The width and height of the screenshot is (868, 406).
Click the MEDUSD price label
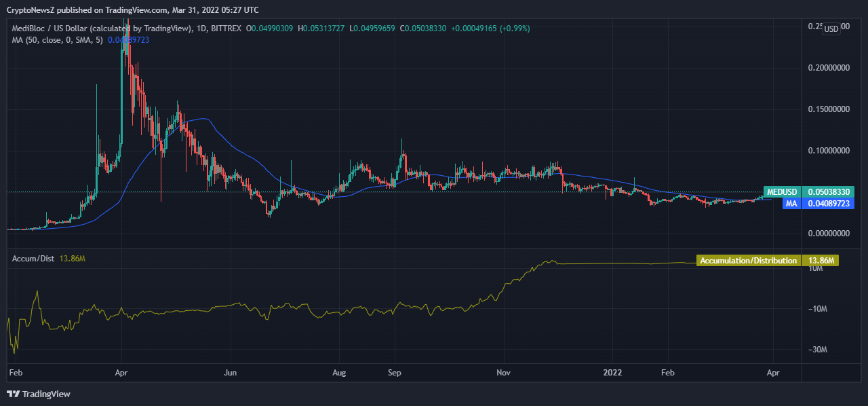(x=782, y=192)
